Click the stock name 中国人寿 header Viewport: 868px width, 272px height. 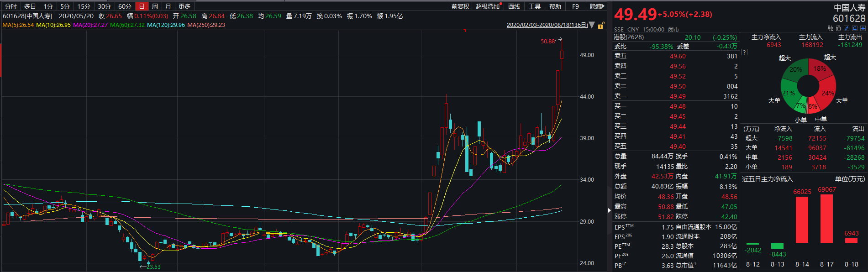849,8
